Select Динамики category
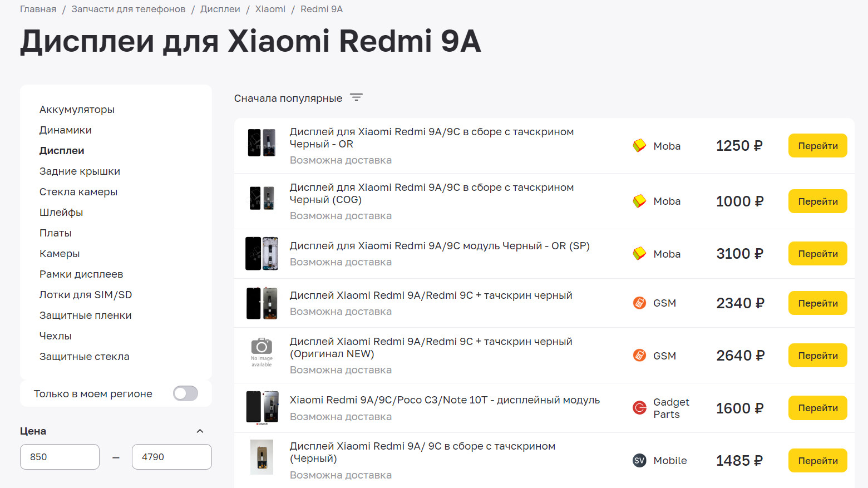Image resolution: width=868 pixels, height=488 pixels. tap(65, 130)
